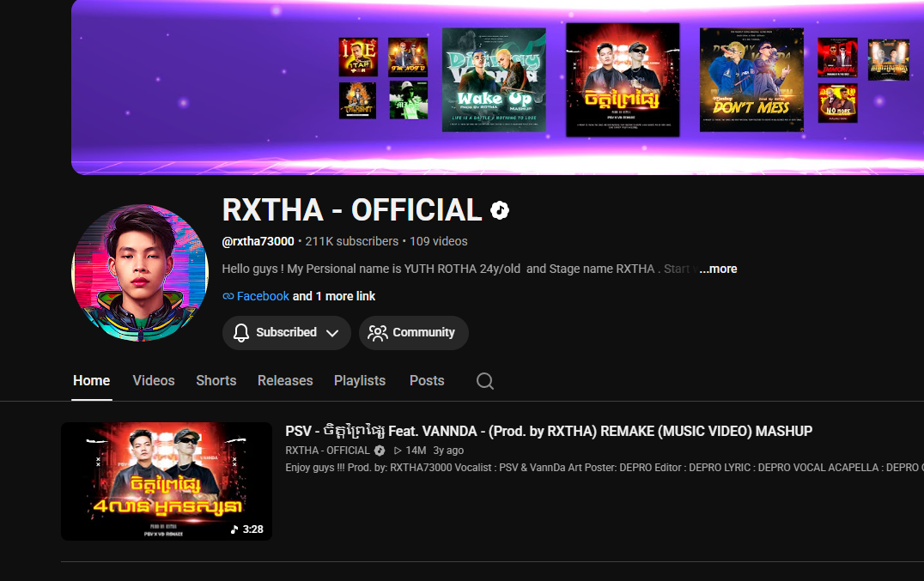Follow the Facebook link

click(263, 296)
